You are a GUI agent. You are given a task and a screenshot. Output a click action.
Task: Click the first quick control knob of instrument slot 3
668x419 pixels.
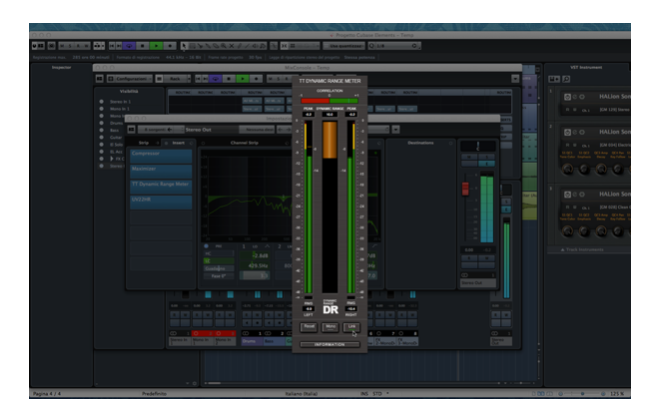567,231
